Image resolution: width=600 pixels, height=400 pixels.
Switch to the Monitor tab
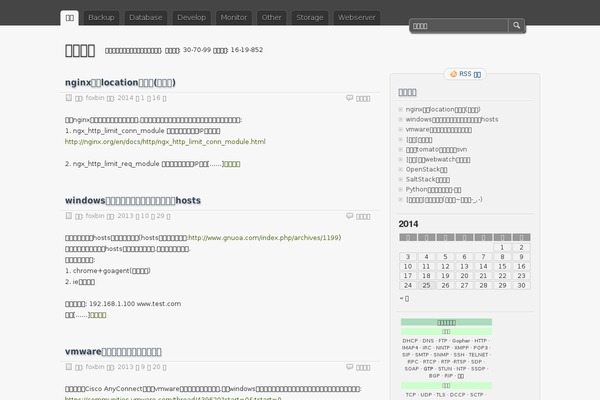pyautogui.click(x=234, y=18)
